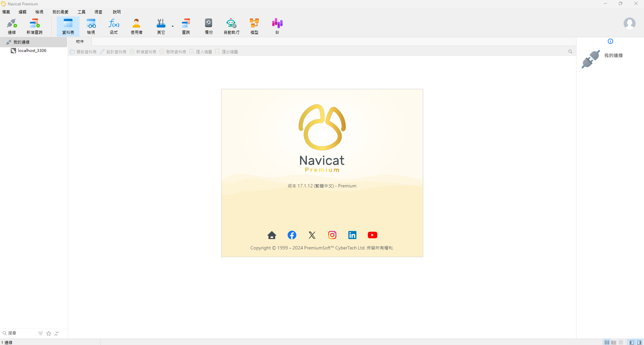644x345 pixels.
Task: Click the Navicat Premium splash logo
Action: 322,138
